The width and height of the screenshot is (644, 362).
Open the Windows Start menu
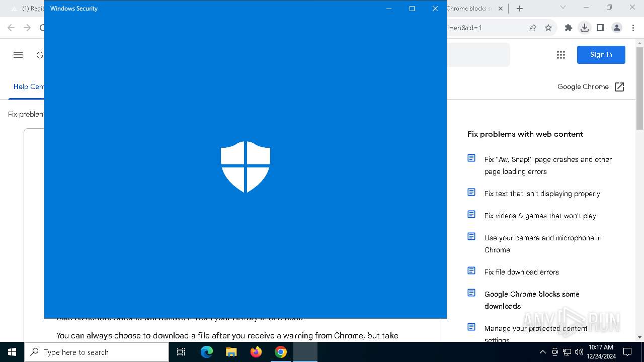12,352
